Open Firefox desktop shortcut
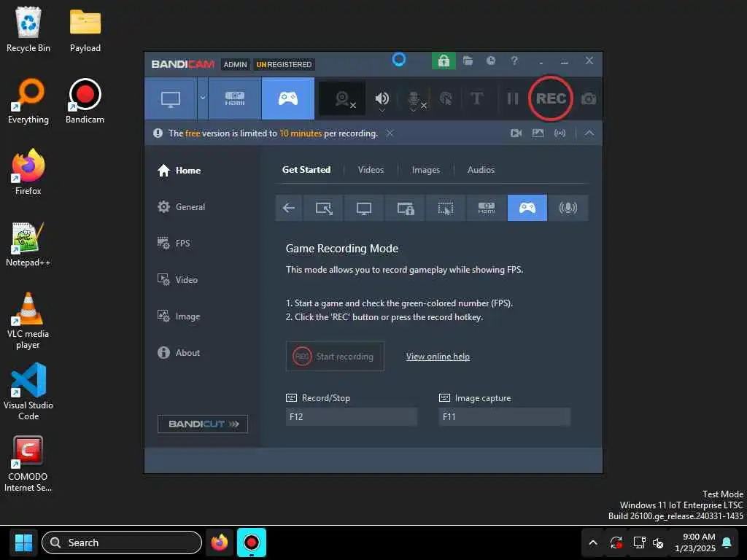The width and height of the screenshot is (747, 560). pyautogui.click(x=28, y=172)
